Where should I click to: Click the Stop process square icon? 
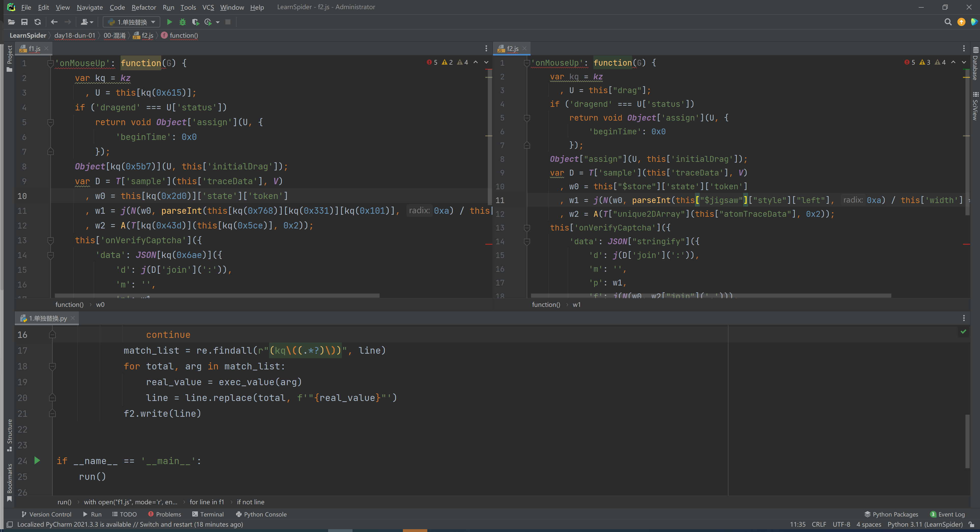[228, 22]
